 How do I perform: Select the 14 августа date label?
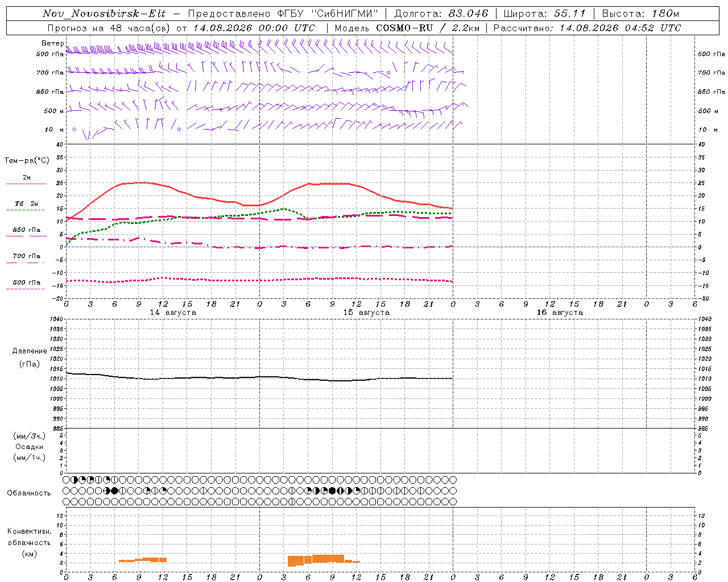[173, 313]
